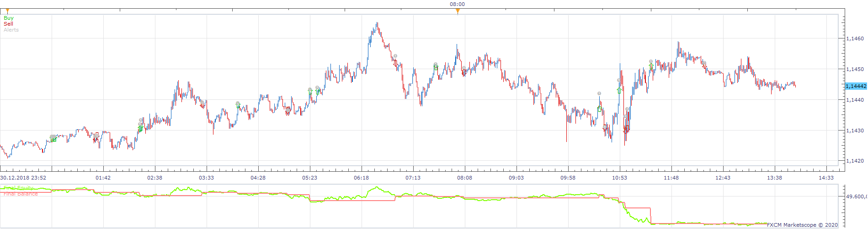Image resolution: width=868 pixels, height=229 pixels.
Task: Select the gray alert circle above 10:30 candle
Action: (599, 93)
